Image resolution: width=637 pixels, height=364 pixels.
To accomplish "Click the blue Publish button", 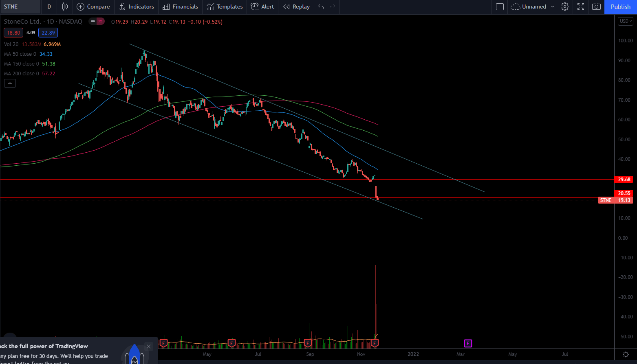I will tap(620, 7).
